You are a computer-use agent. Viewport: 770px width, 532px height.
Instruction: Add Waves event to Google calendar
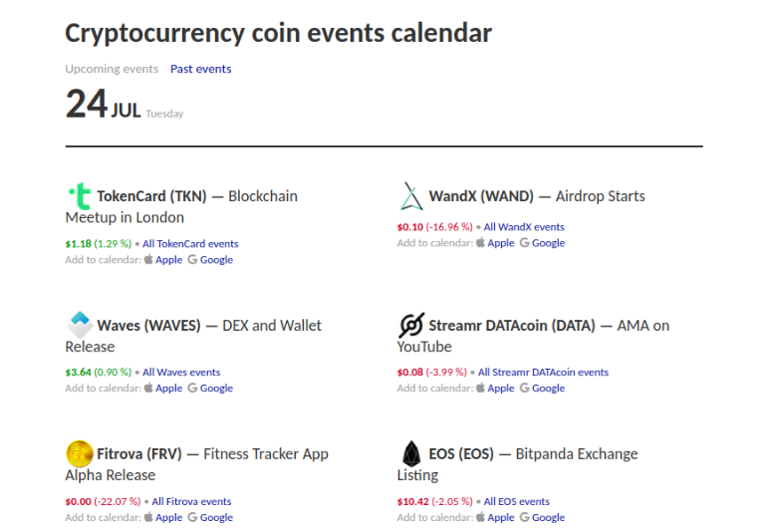tap(215, 389)
